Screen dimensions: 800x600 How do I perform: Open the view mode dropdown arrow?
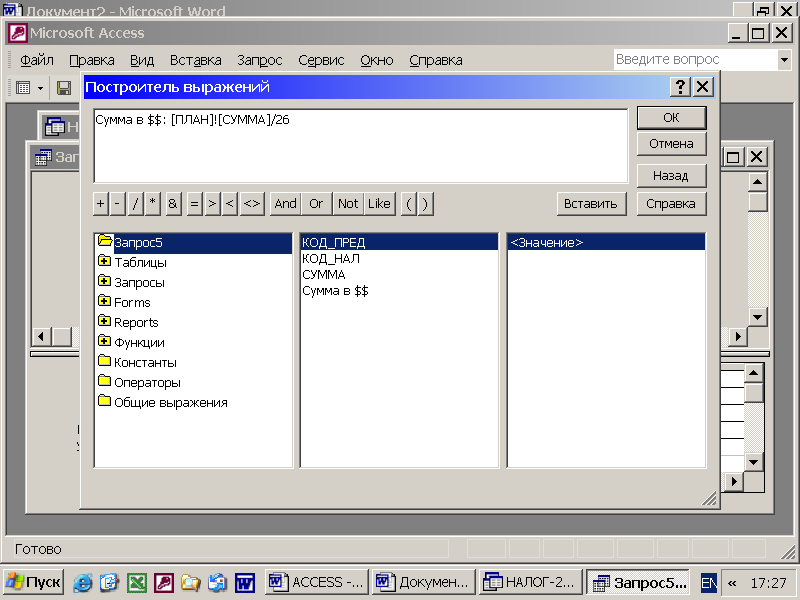pos(40,88)
